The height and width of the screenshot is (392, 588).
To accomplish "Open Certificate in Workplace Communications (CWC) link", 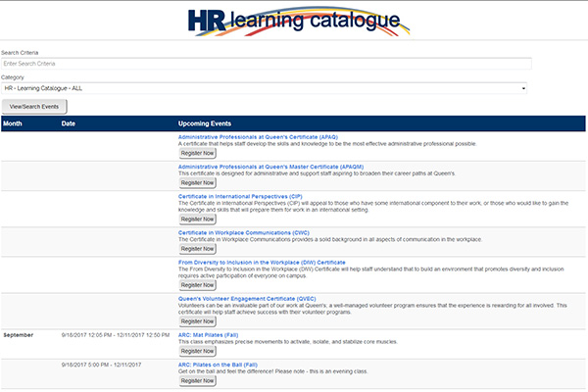I will (x=256, y=232).
